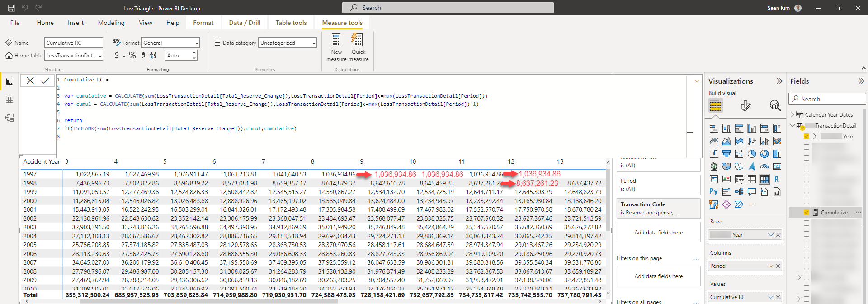The width and height of the screenshot is (868, 304).
Task: Open the File menu
Action: click(15, 23)
